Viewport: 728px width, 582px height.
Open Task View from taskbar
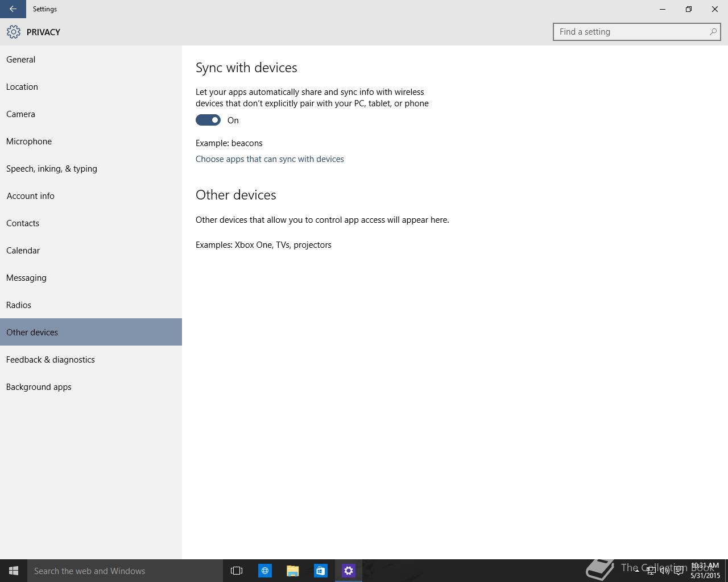click(x=237, y=571)
